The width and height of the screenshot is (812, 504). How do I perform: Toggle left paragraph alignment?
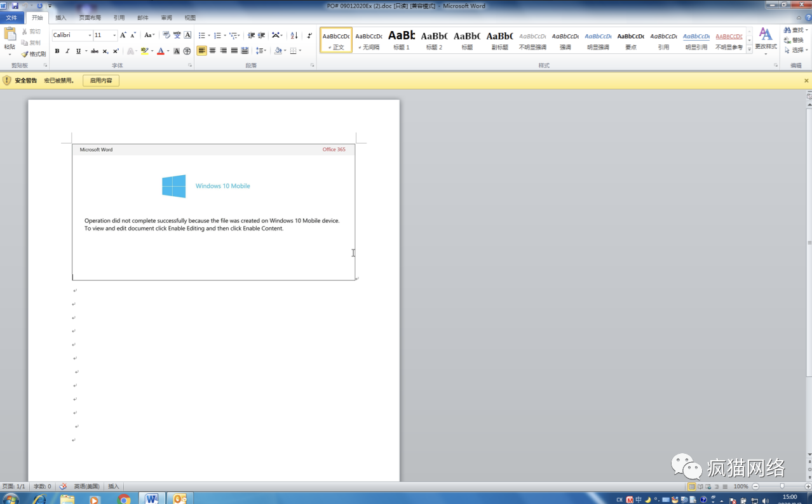tap(201, 51)
